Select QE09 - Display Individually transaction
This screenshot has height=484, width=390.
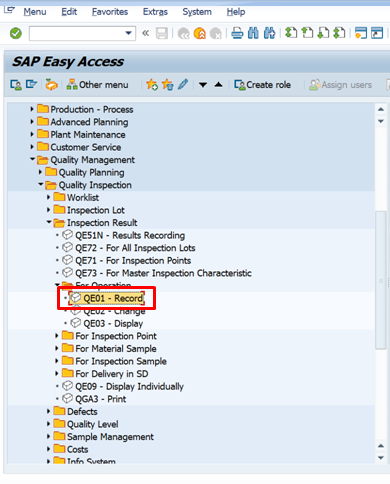click(x=129, y=387)
